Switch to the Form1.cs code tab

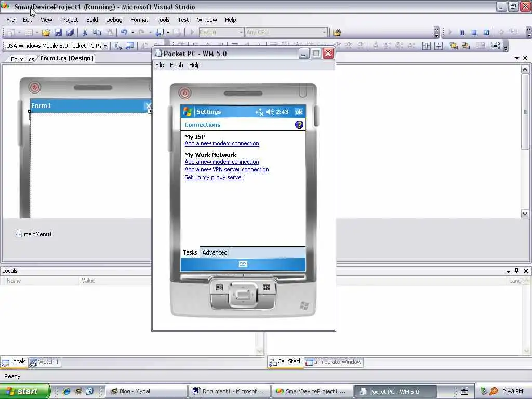coord(22,59)
